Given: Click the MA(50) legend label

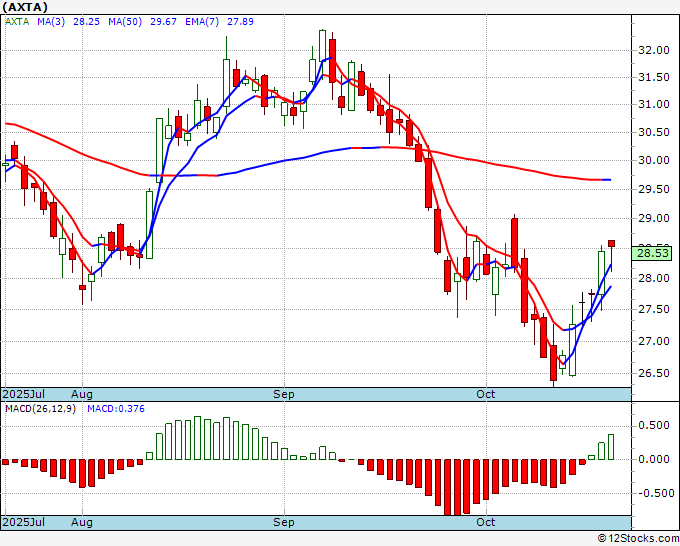Looking at the screenshot, I should tap(125, 22).
